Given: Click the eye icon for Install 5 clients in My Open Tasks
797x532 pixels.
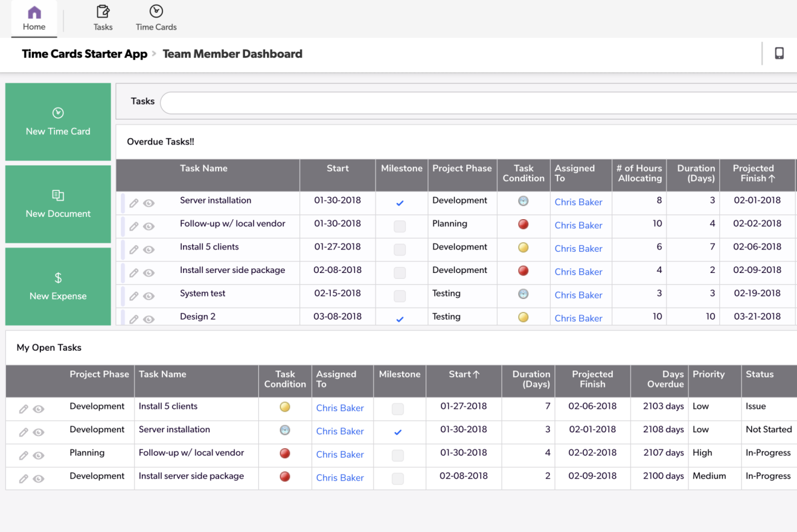Looking at the screenshot, I should [39, 409].
